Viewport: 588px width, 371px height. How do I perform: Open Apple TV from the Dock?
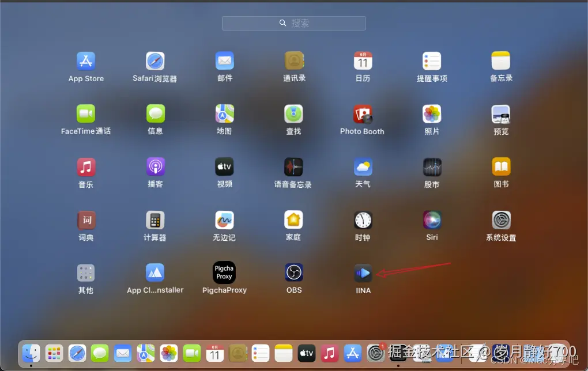tap(306, 353)
